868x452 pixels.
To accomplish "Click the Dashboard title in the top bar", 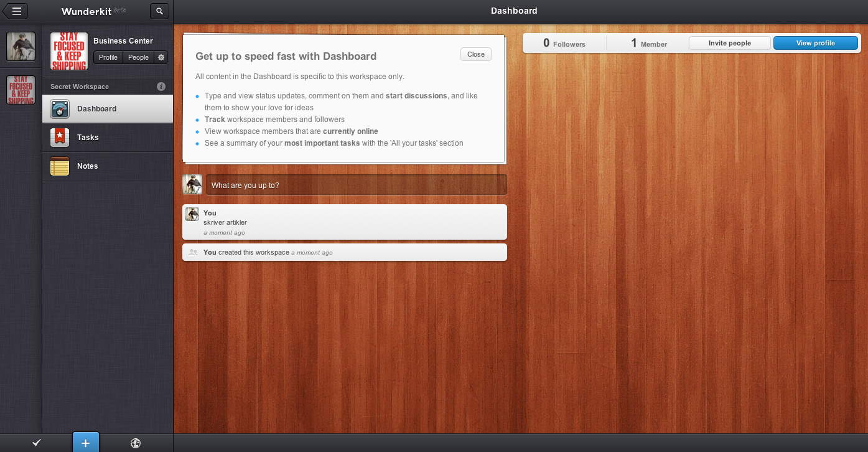I will [x=514, y=11].
